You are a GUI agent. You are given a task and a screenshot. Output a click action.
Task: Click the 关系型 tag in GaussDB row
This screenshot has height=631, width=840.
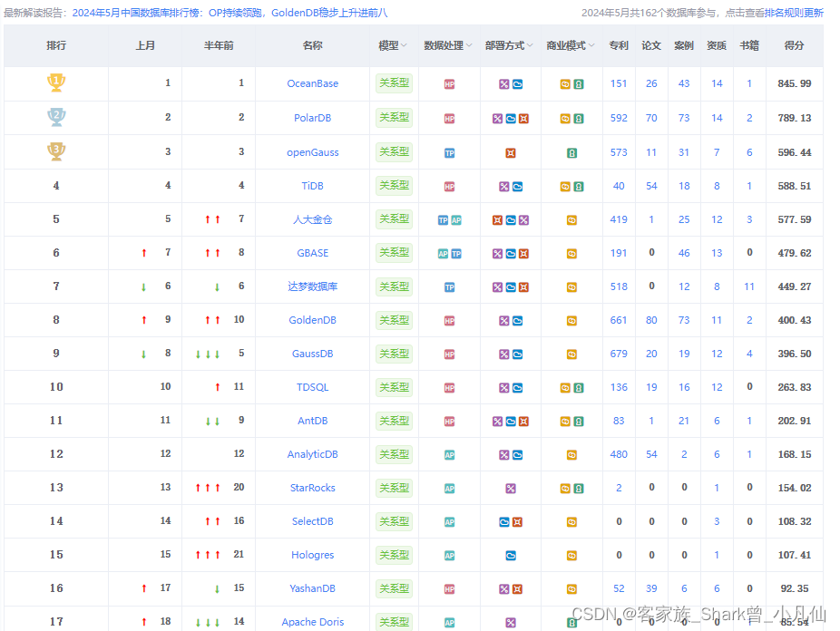[395, 354]
